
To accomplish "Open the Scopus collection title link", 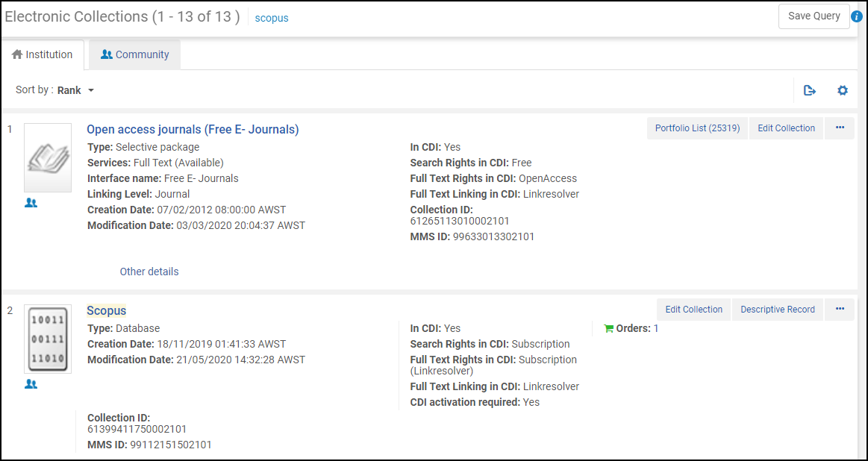I will click(106, 310).
